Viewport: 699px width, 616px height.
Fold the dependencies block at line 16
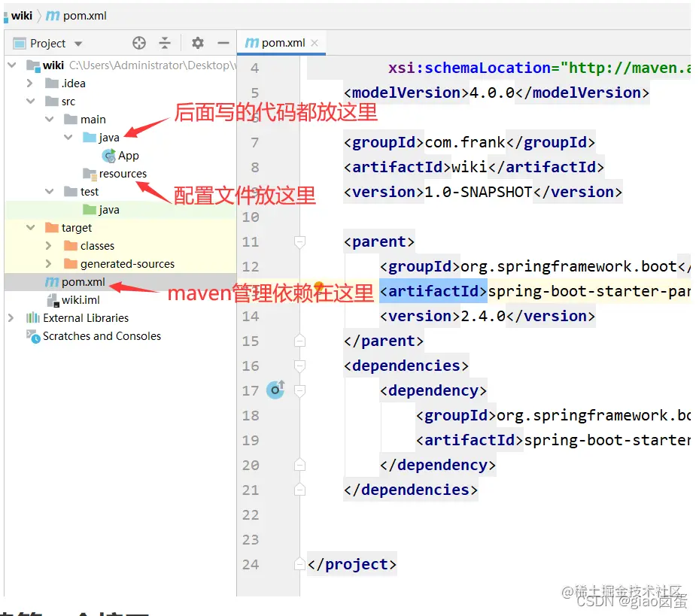[299, 366]
